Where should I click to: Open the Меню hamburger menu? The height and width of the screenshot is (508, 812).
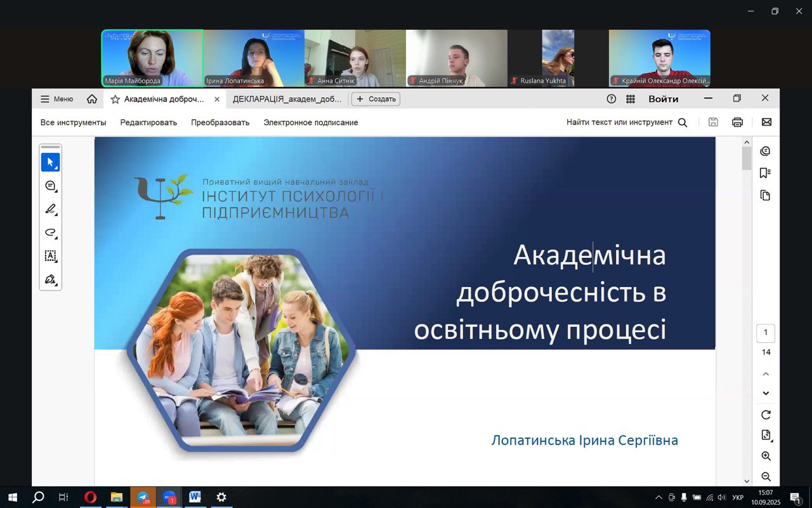[57, 99]
